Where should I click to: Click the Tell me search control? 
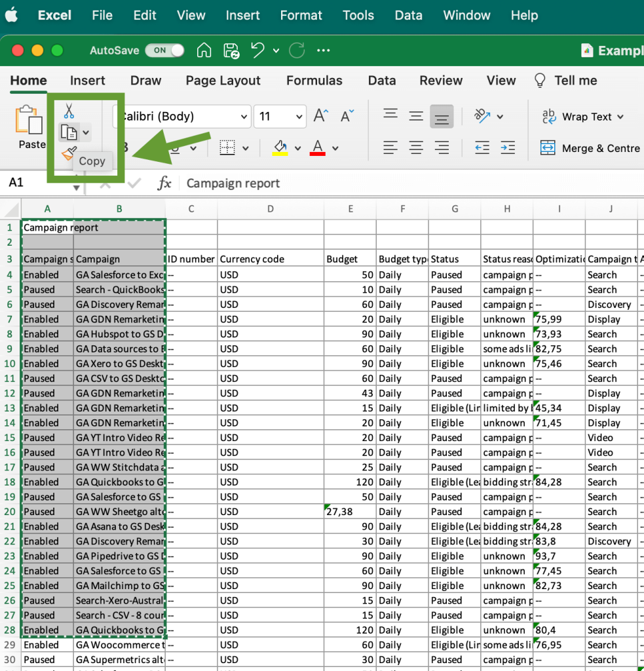click(565, 81)
